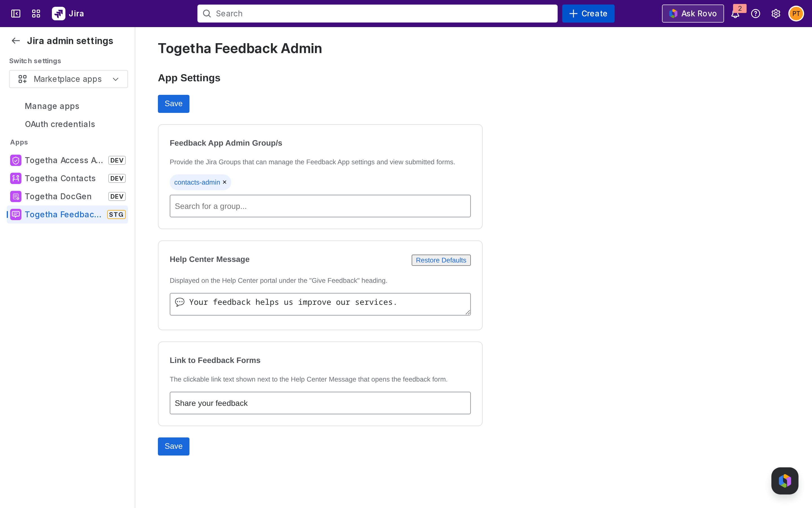Select Togetha Contacts app

tap(67, 178)
